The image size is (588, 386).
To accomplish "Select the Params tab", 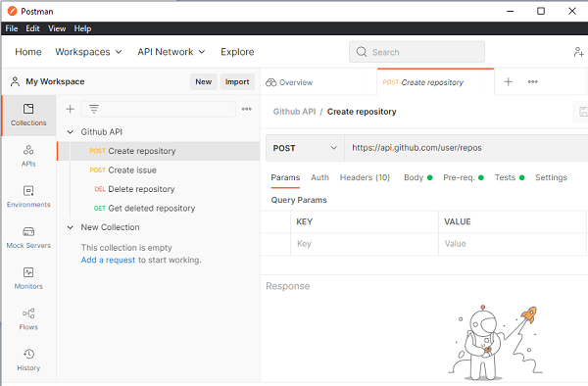I will [x=285, y=177].
